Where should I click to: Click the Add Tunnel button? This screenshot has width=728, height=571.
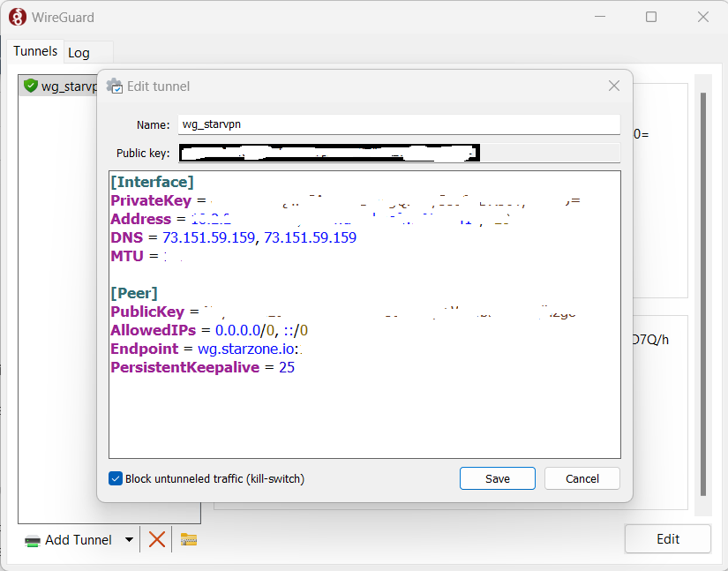pos(69,540)
